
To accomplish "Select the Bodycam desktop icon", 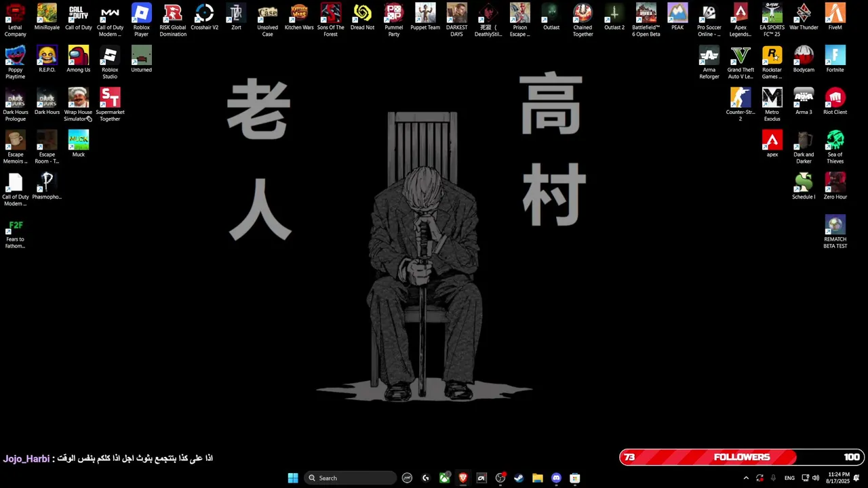I will [804, 60].
